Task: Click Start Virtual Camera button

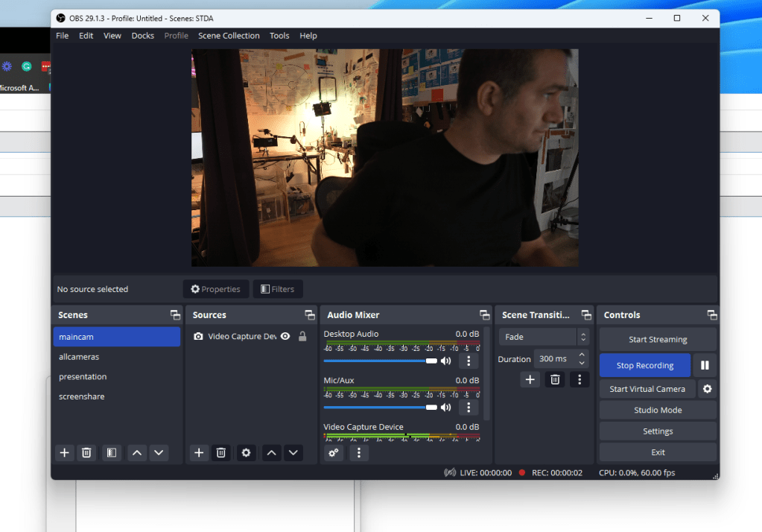Action: pos(647,389)
